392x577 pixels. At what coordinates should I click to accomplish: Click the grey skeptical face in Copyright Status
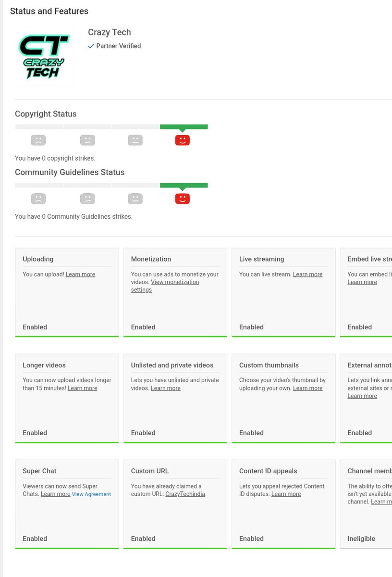[87, 140]
